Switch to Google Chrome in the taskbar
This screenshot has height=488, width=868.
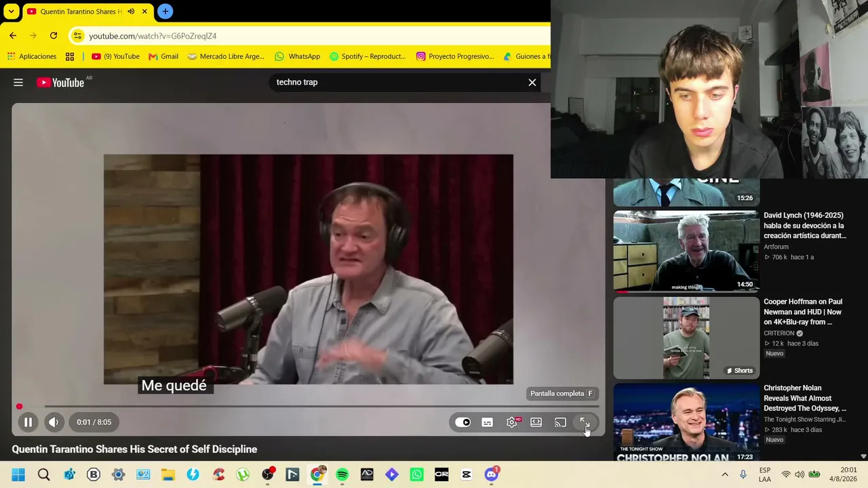tap(317, 474)
